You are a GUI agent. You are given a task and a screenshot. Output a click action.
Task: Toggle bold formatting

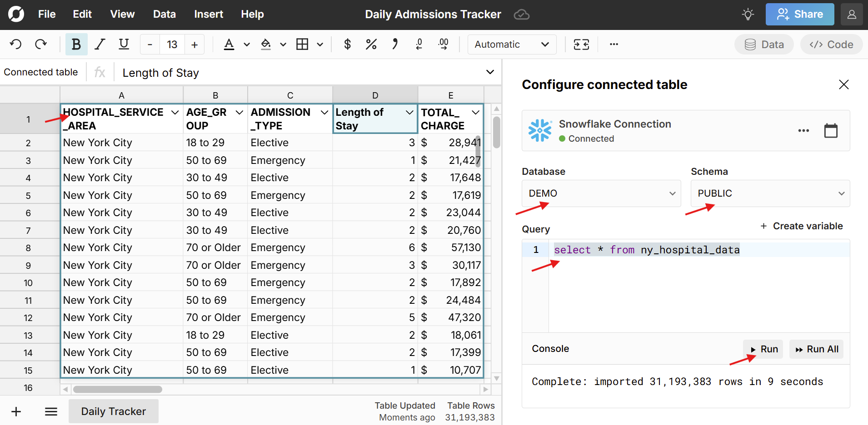[76, 44]
